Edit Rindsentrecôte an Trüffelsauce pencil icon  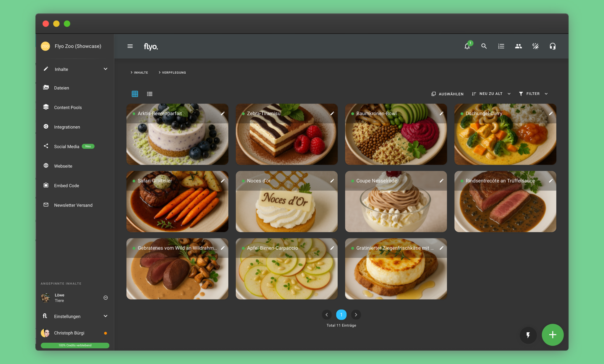551,181
